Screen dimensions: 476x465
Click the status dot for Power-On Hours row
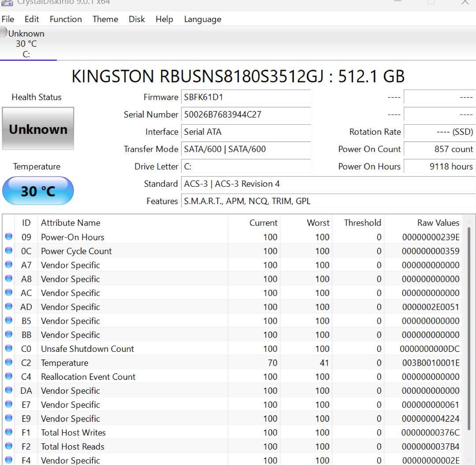pos(8,237)
